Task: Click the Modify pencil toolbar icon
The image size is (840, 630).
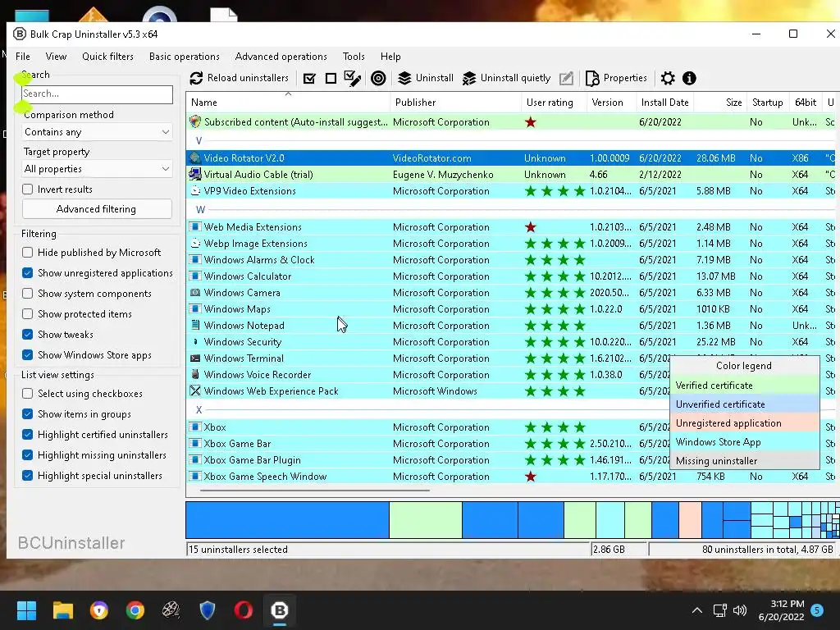Action: click(x=566, y=79)
